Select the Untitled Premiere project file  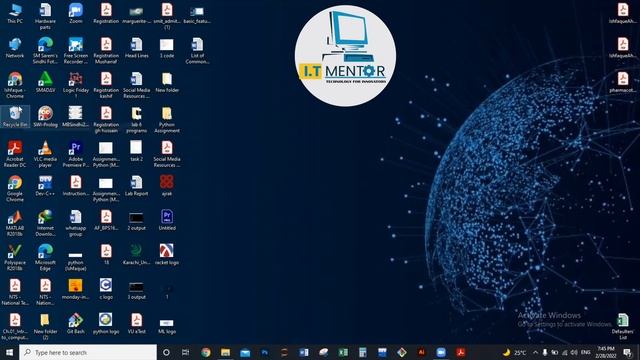(167, 220)
